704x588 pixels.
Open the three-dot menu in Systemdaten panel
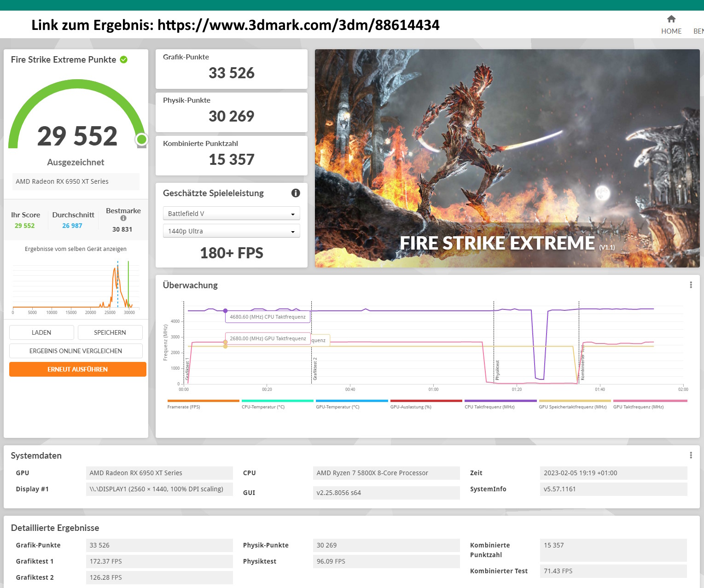691,455
